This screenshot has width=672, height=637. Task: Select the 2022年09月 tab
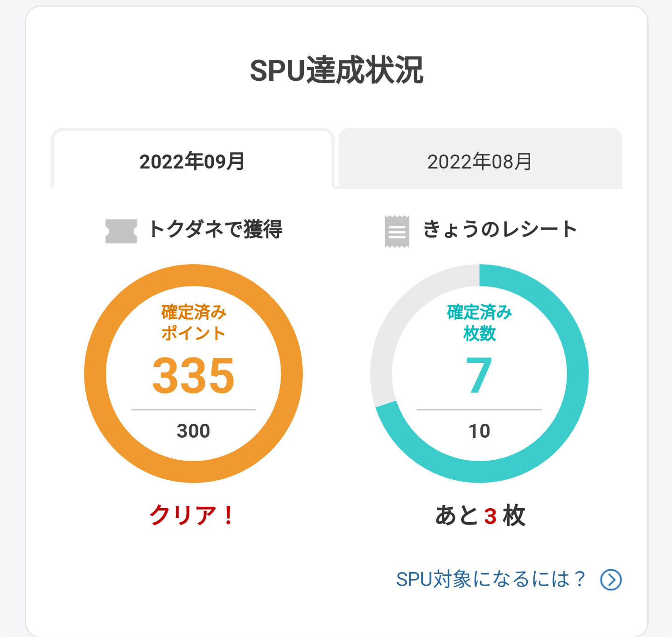[x=192, y=161]
